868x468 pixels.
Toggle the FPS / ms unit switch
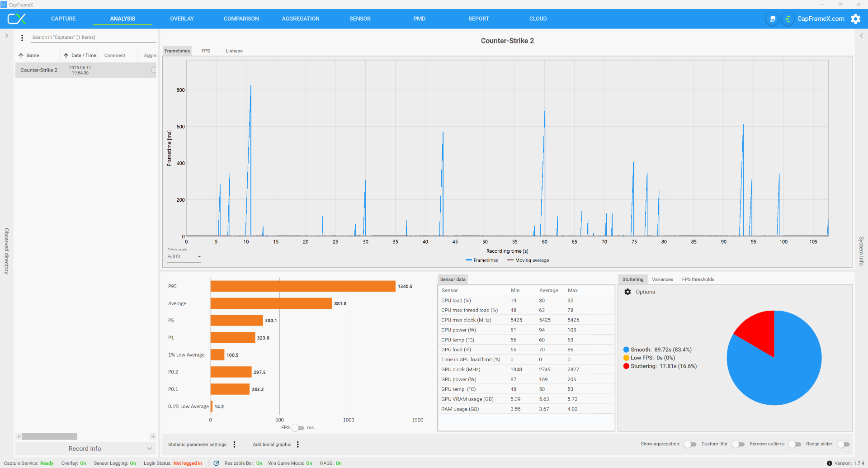click(x=298, y=428)
